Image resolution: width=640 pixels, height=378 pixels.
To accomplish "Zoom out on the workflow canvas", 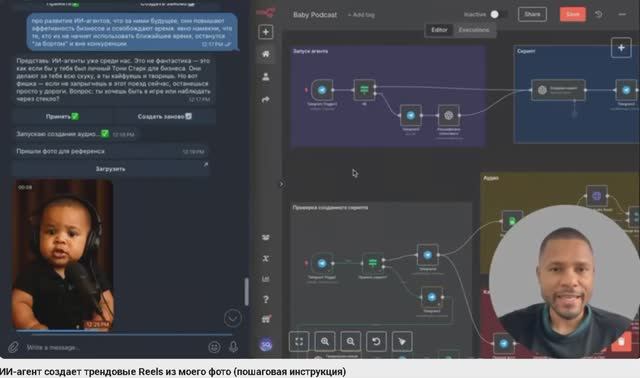I will click(351, 341).
